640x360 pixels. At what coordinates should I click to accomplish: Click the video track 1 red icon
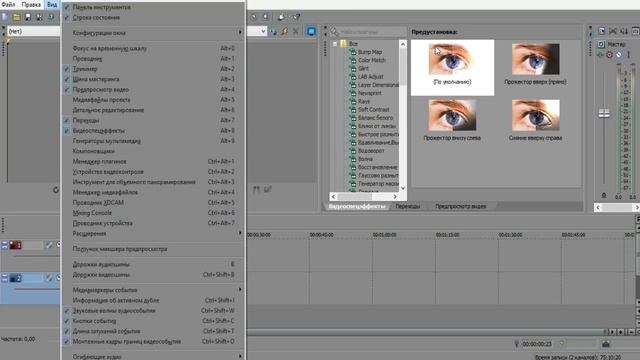pyautogui.click(x=16, y=245)
